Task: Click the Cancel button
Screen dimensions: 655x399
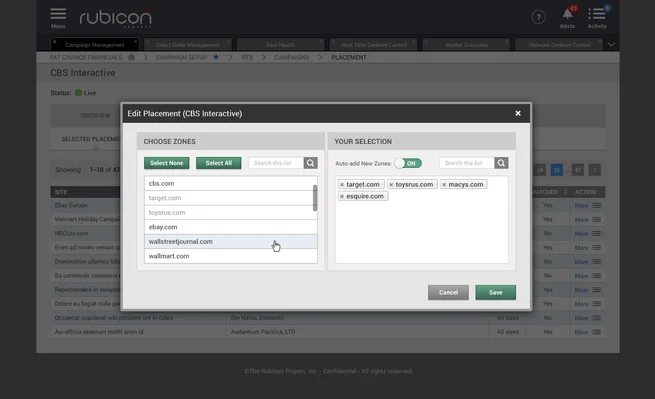Action: pos(448,292)
